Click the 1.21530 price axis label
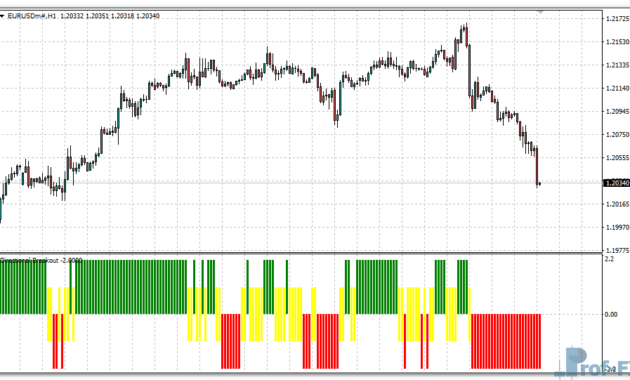The width and height of the screenshot is (630, 380). [x=618, y=42]
